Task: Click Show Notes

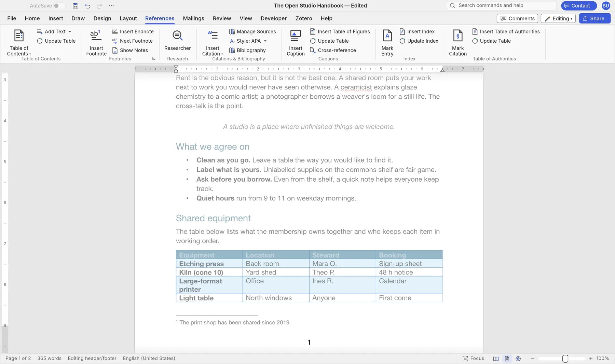Action: 130,50
